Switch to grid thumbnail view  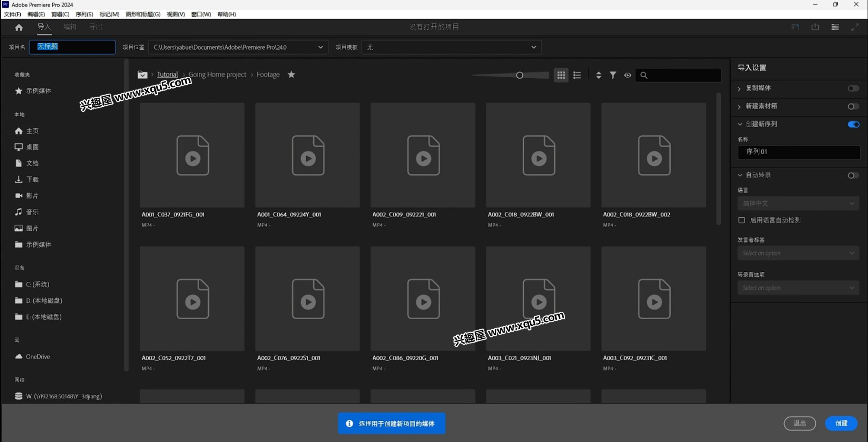561,75
